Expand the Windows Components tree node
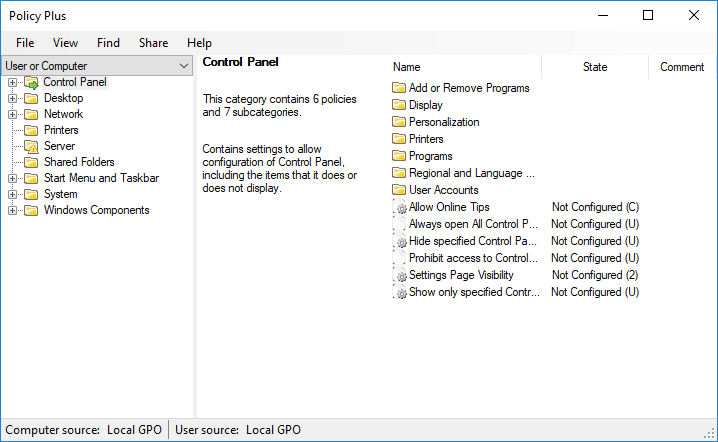This screenshot has height=442, width=718. click(x=12, y=210)
